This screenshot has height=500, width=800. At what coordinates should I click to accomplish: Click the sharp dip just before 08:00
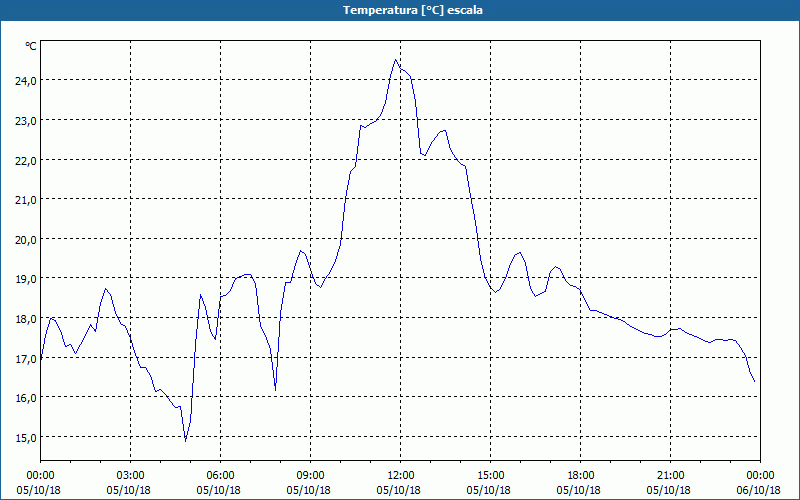(x=276, y=390)
